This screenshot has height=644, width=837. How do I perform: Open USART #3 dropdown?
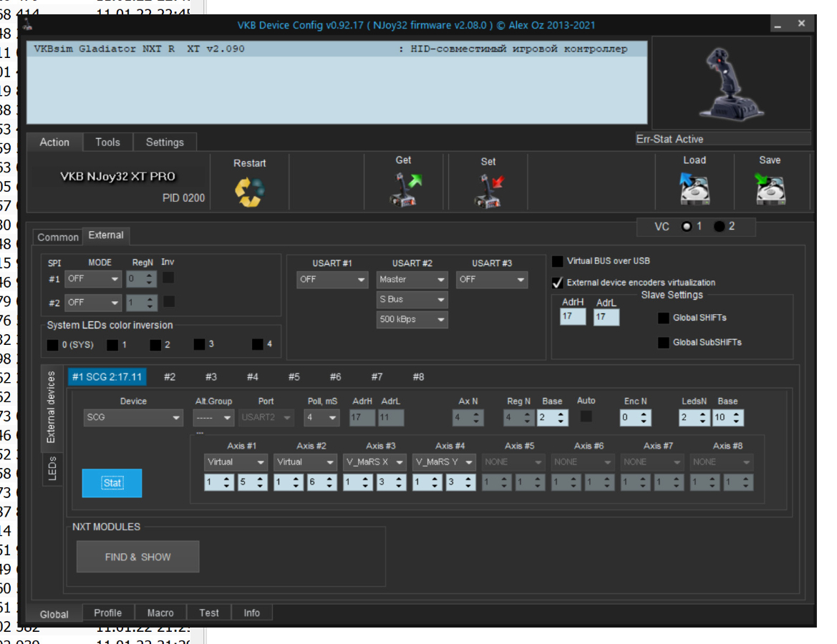492,279
